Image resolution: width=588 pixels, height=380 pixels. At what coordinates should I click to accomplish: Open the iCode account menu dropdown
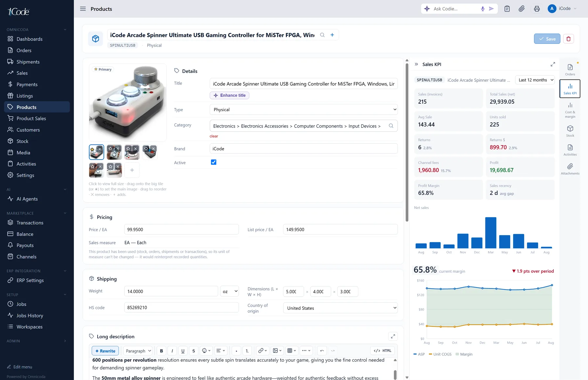click(x=562, y=9)
